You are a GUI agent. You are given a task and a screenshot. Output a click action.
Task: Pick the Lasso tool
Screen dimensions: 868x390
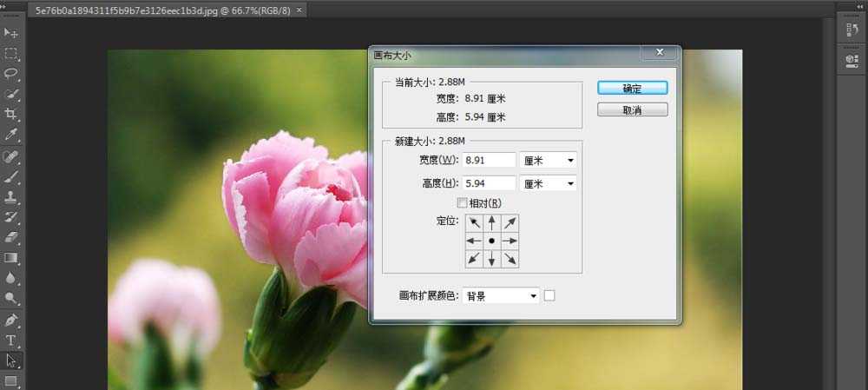11,73
